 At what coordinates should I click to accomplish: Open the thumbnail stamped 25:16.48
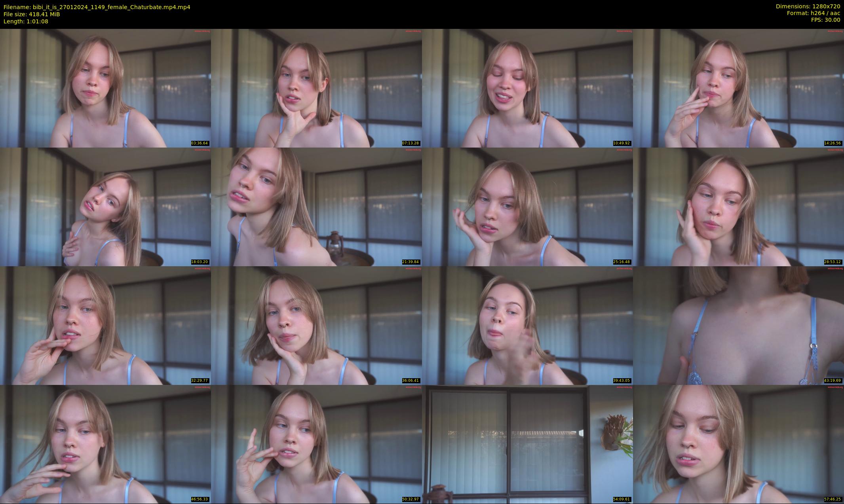pyautogui.click(x=527, y=207)
